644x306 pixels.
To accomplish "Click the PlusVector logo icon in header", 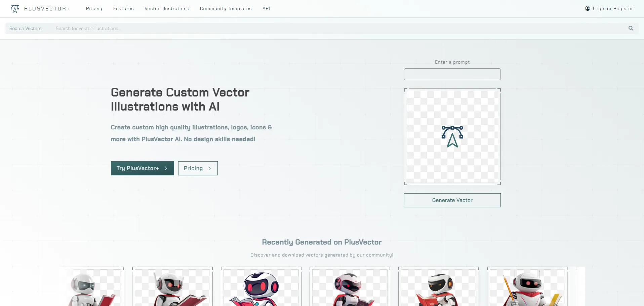I will pyautogui.click(x=15, y=9).
